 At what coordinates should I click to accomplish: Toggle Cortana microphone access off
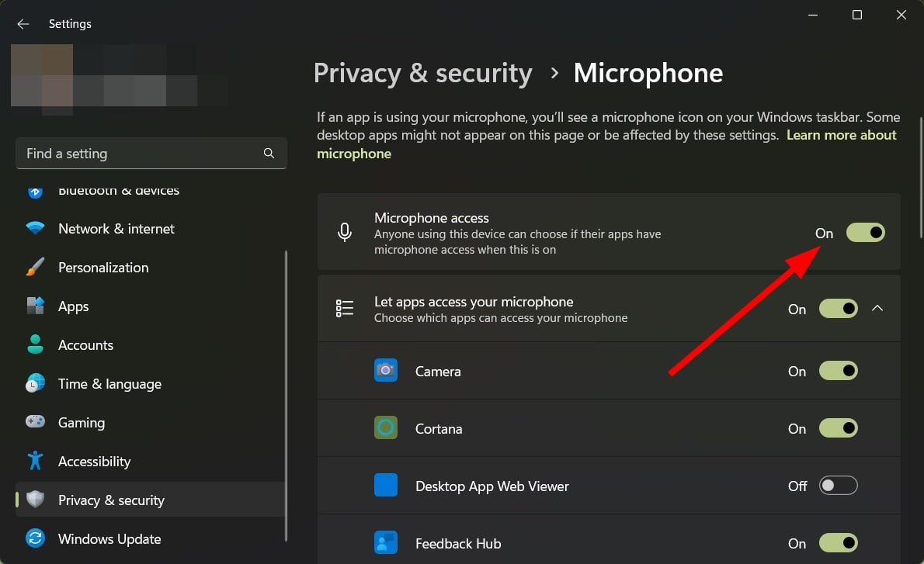839,428
